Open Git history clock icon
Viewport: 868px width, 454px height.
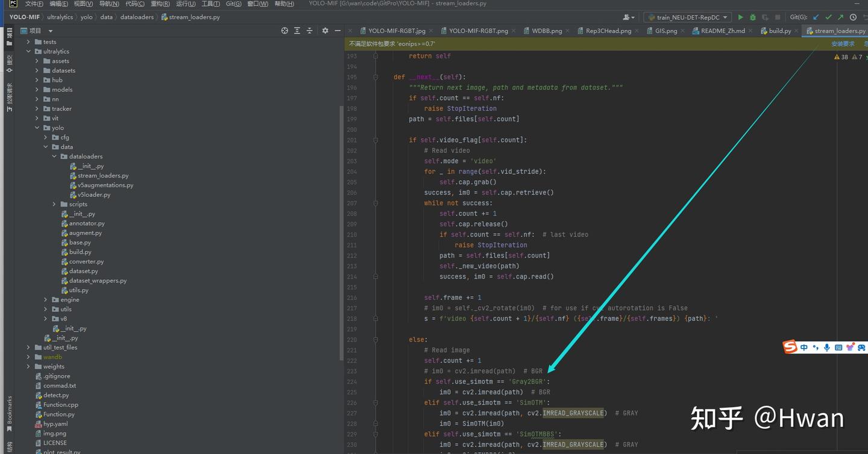(853, 17)
